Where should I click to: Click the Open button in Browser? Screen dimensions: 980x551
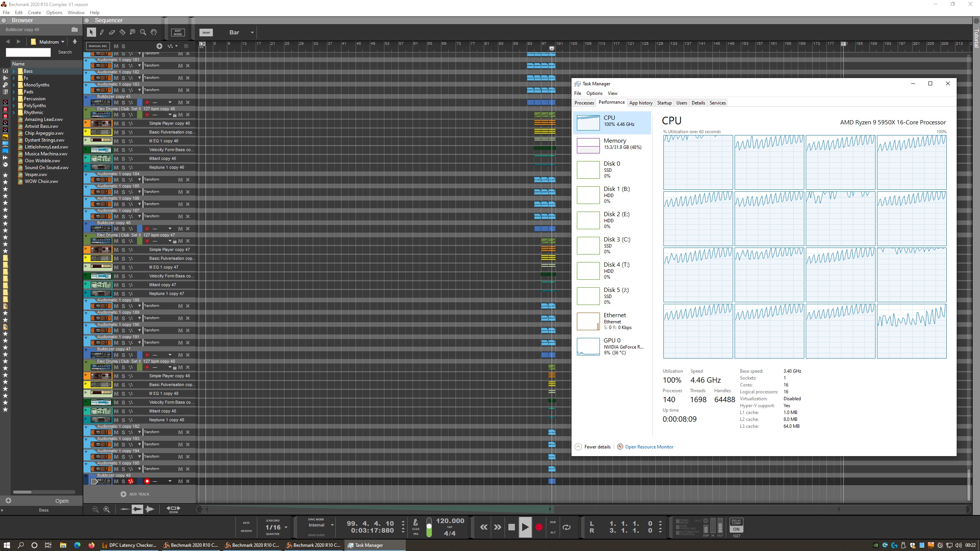(62, 501)
